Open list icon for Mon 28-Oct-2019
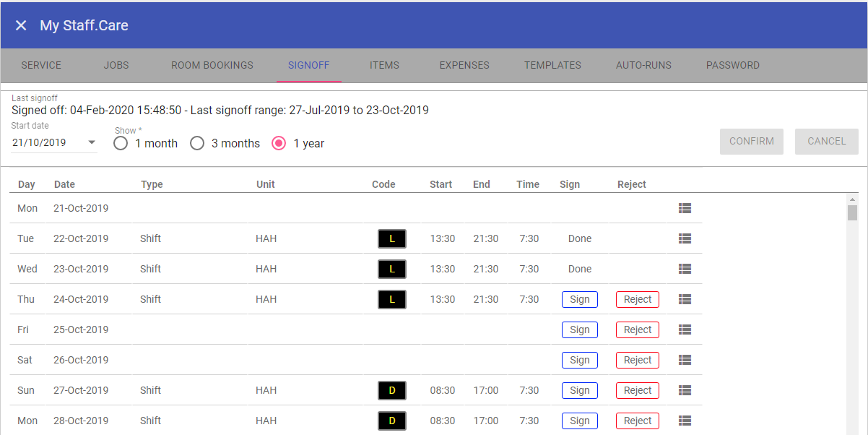 tap(685, 421)
